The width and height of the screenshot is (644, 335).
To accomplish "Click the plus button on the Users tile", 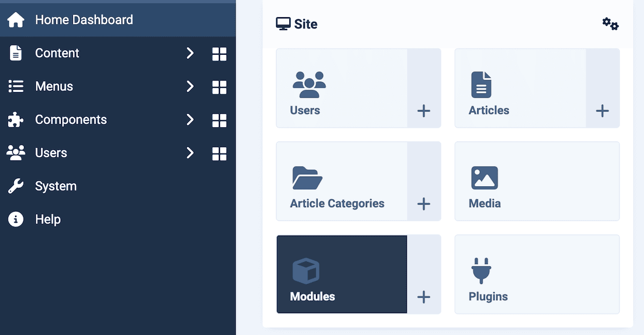I will 424,111.
